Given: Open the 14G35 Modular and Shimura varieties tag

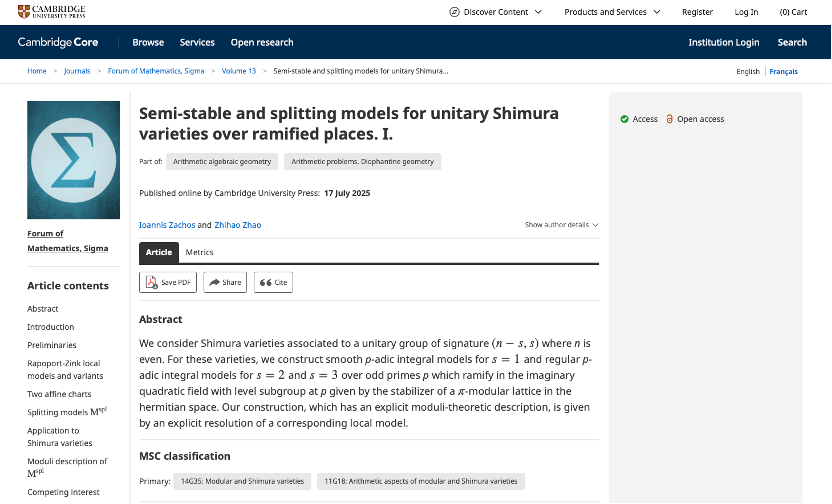Looking at the screenshot, I should [242, 481].
